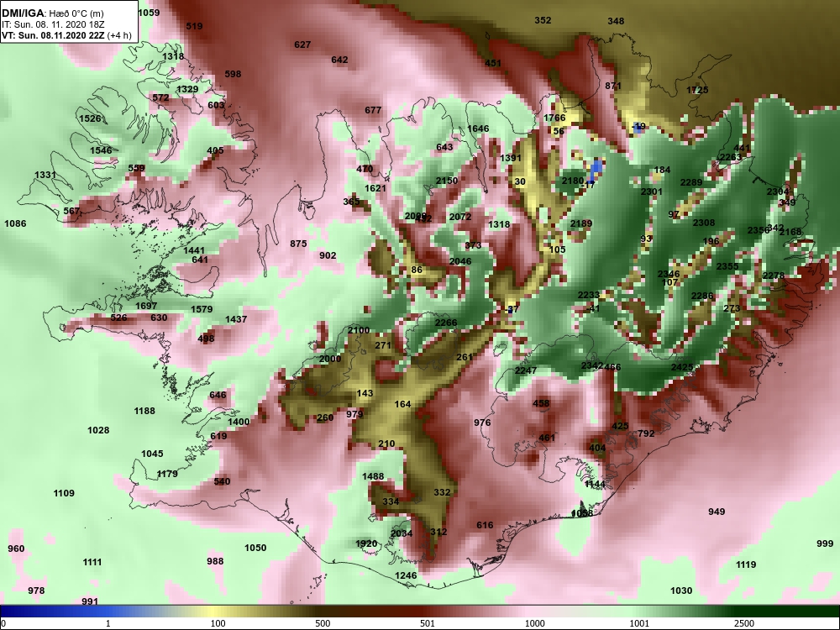Click the 1329 height value
The height and width of the screenshot is (630, 840).
pos(187,89)
